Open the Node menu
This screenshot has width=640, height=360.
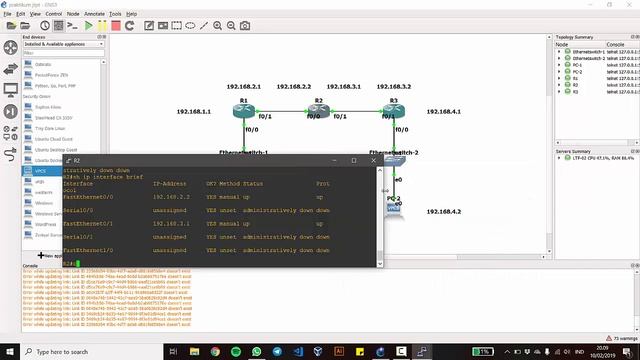pos(73,14)
